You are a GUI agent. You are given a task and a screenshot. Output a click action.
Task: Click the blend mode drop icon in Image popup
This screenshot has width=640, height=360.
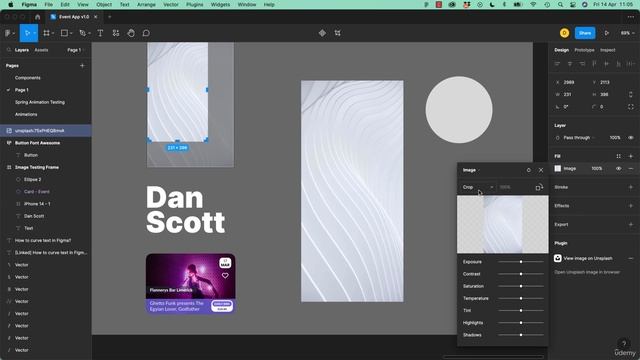529,170
